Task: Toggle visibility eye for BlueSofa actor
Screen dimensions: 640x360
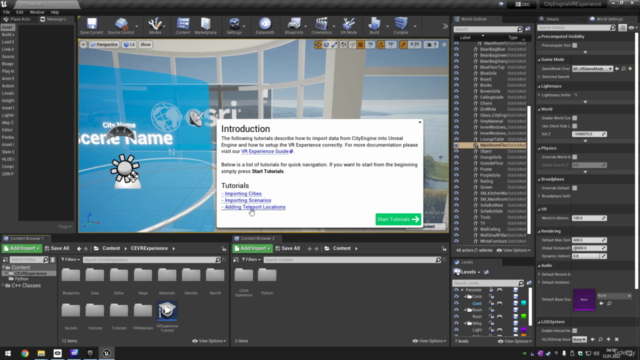Action: (x=456, y=73)
